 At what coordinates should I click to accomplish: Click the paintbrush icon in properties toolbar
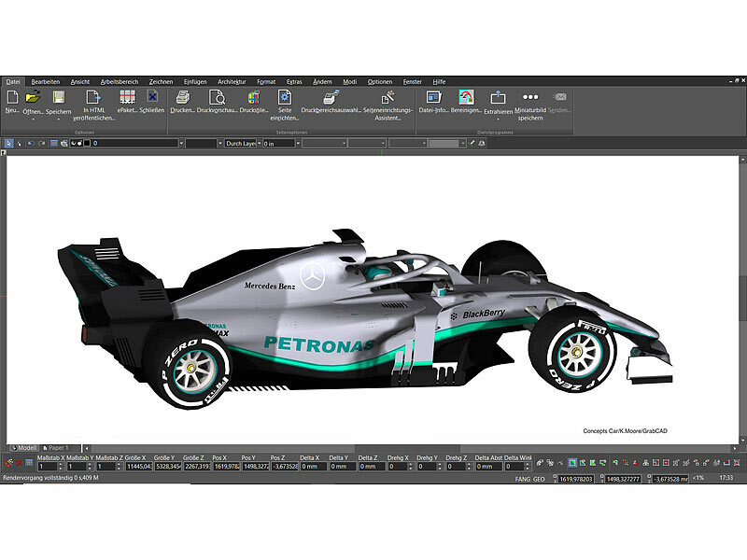472,143
